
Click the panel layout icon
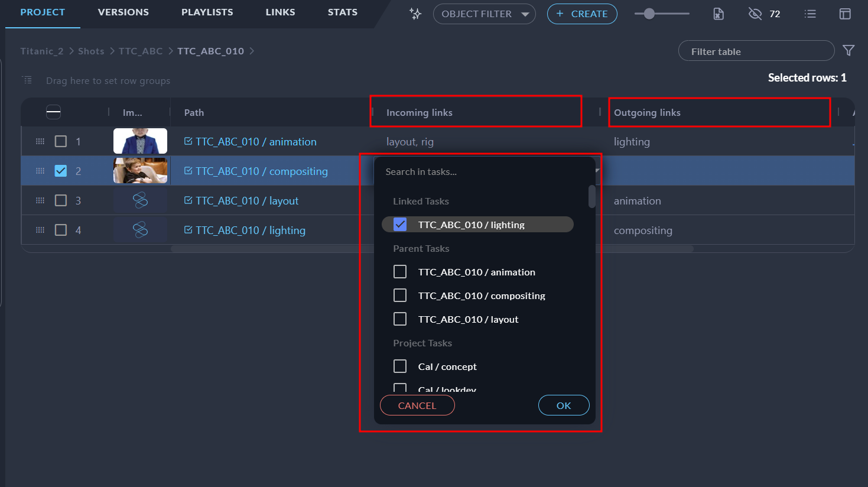[x=845, y=14]
